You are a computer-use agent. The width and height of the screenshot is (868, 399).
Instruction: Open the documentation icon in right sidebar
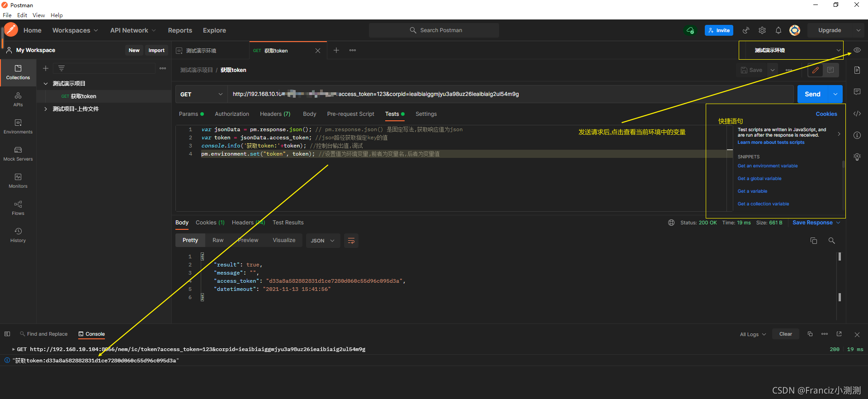click(857, 70)
